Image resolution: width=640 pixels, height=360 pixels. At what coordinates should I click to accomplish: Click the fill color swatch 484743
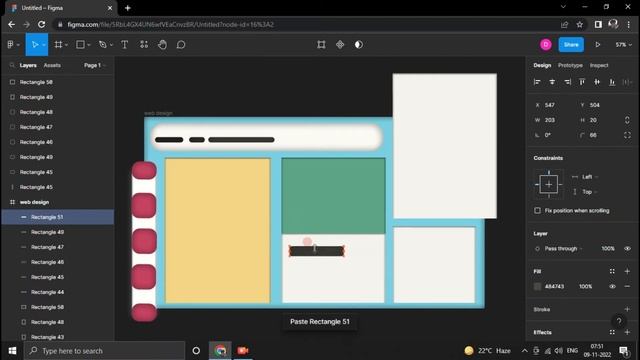(537, 287)
